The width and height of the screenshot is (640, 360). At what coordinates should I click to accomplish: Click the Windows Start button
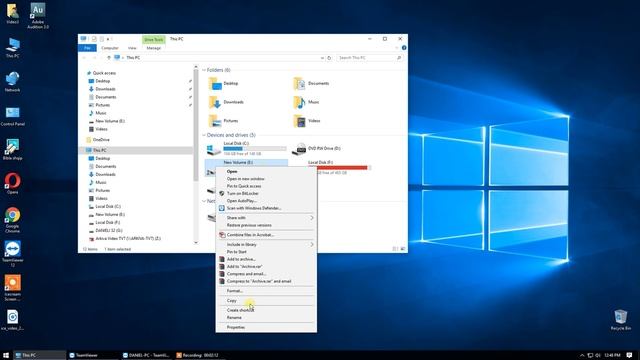tap(6, 355)
